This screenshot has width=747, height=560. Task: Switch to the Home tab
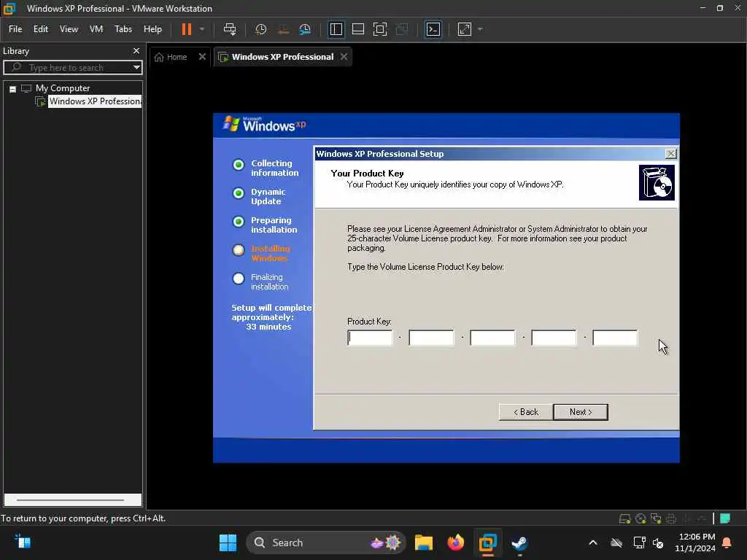(x=171, y=57)
